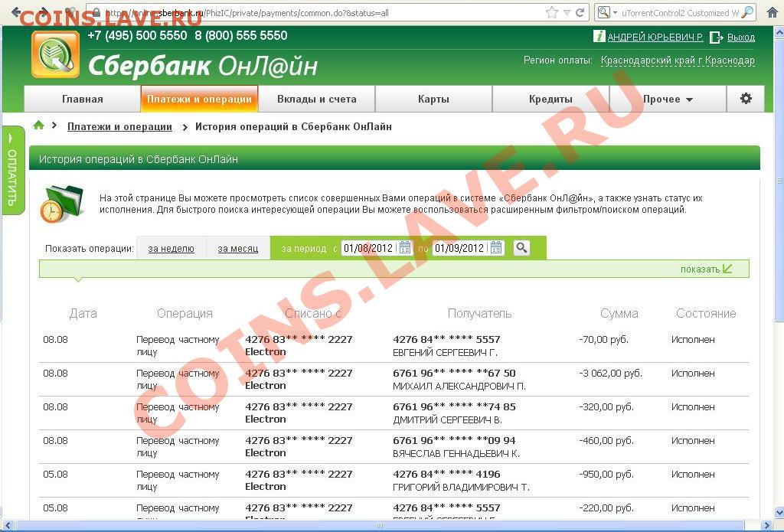Open the gear settings tab
784x532 pixels.
[746, 99]
